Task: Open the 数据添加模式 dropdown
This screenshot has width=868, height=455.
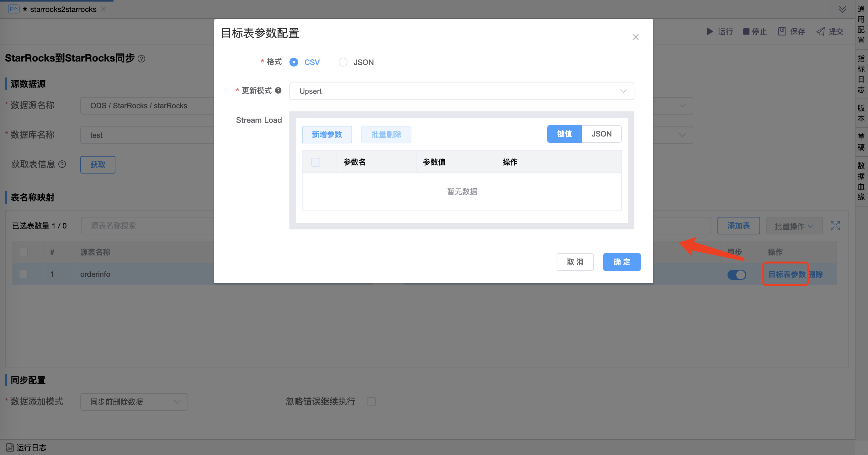Action: coord(134,402)
